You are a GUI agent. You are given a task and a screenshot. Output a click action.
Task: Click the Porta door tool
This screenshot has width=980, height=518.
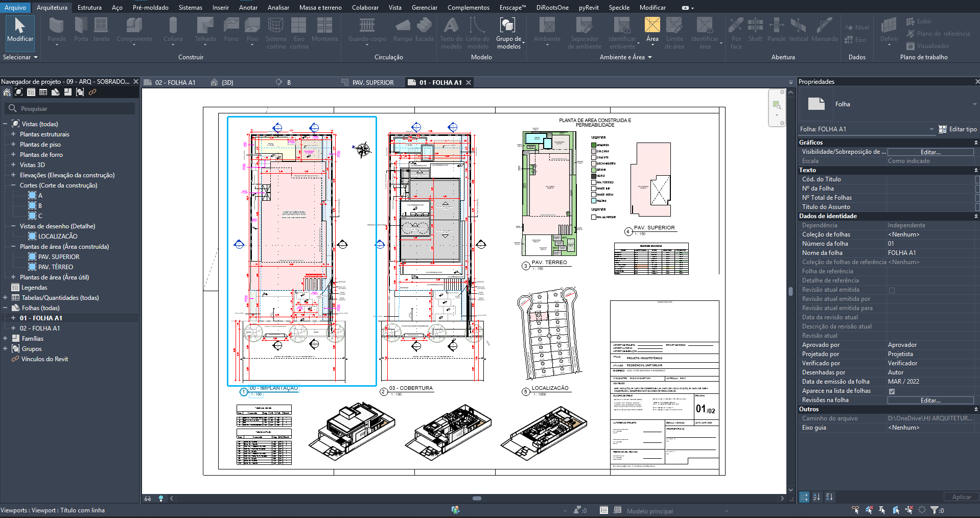81,30
